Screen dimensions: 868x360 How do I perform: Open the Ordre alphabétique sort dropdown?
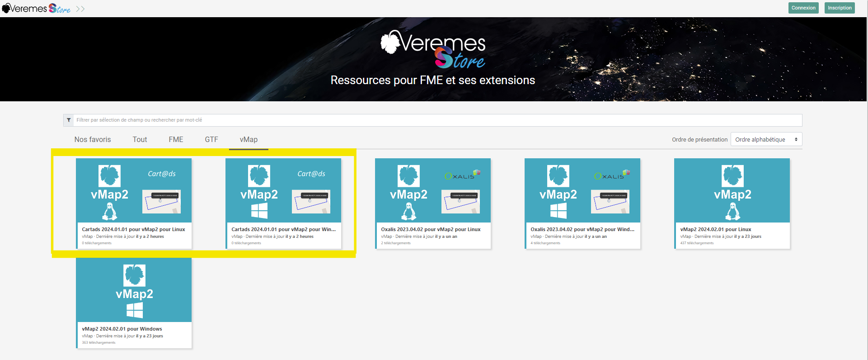click(766, 139)
